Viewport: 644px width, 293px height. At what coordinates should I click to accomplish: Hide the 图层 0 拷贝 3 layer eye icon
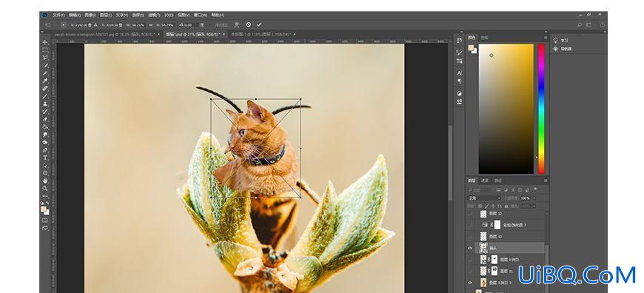pyautogui.click(x=470, y=283)
